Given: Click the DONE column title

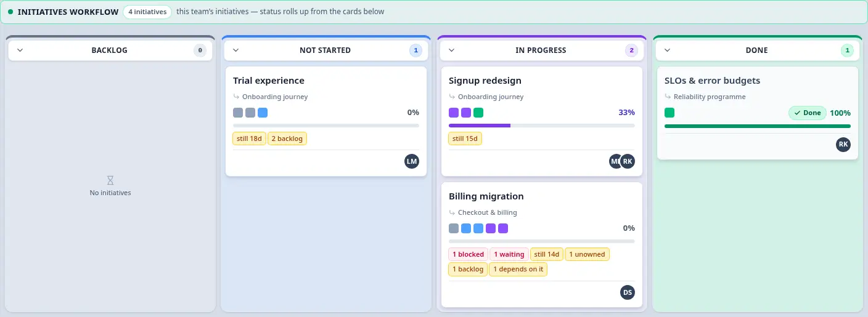Looking at the screenshot, I should [x=756, y=50].
